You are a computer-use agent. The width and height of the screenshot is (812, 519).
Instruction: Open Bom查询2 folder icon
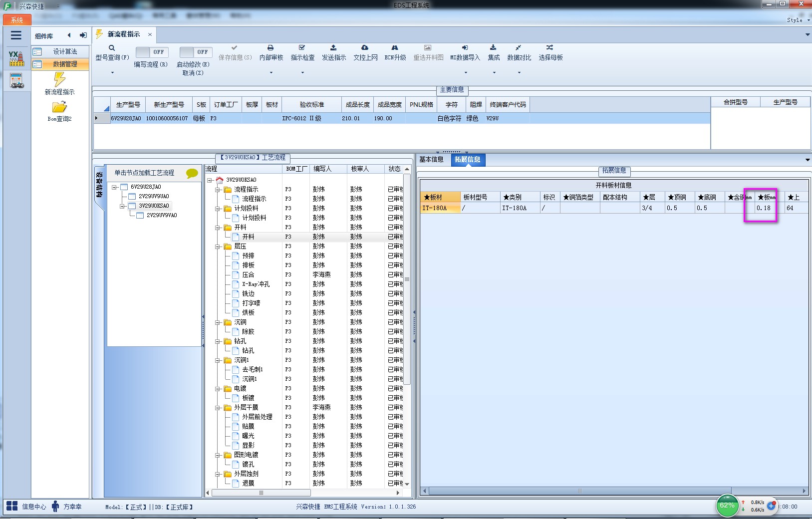click(x=59, y=107)
